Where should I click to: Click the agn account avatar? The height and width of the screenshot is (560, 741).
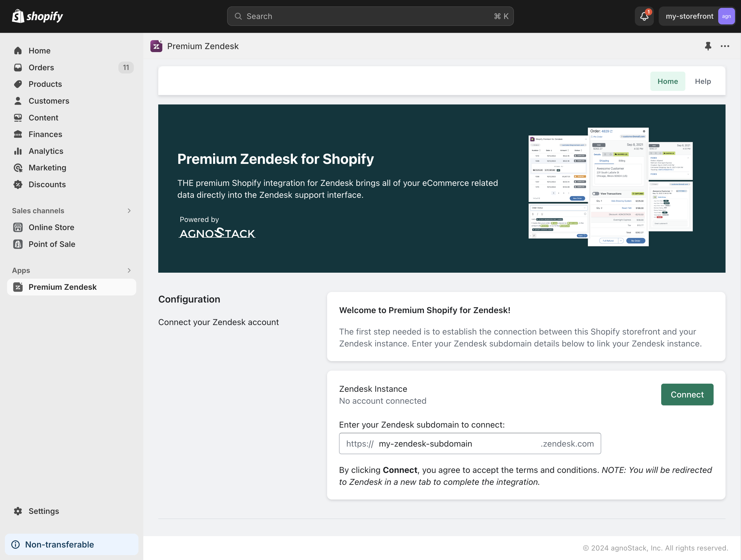[x=726, y=16]
